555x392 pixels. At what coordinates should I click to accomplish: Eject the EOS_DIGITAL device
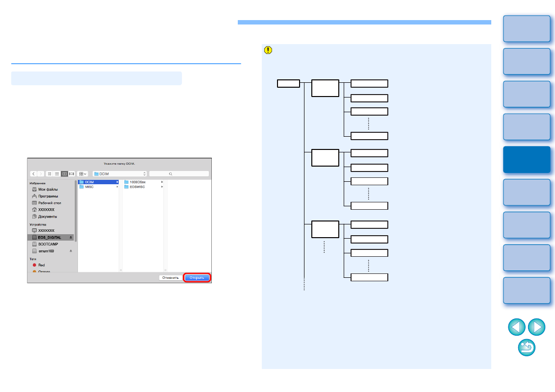tap(71, 237)
